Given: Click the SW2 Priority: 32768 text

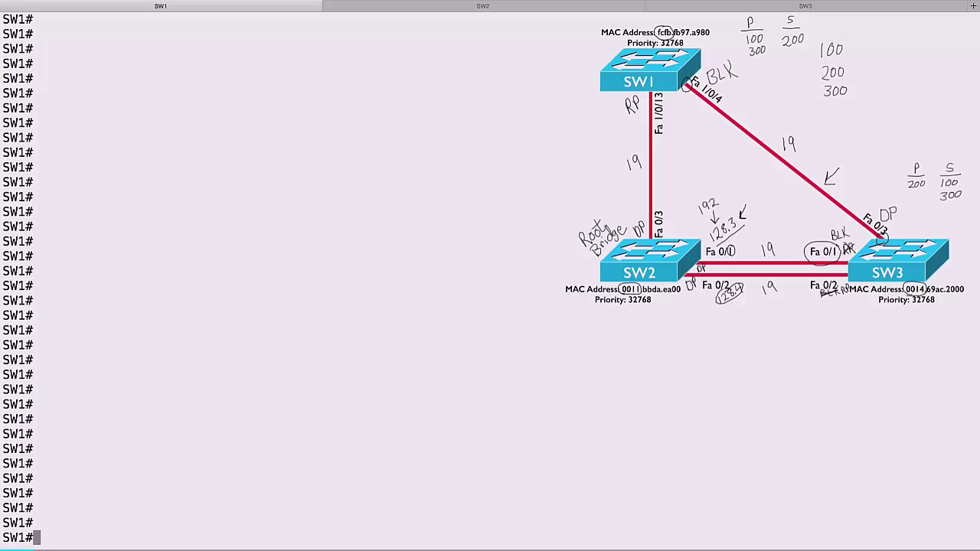Looking at the screenshot, I should [622, 300].
